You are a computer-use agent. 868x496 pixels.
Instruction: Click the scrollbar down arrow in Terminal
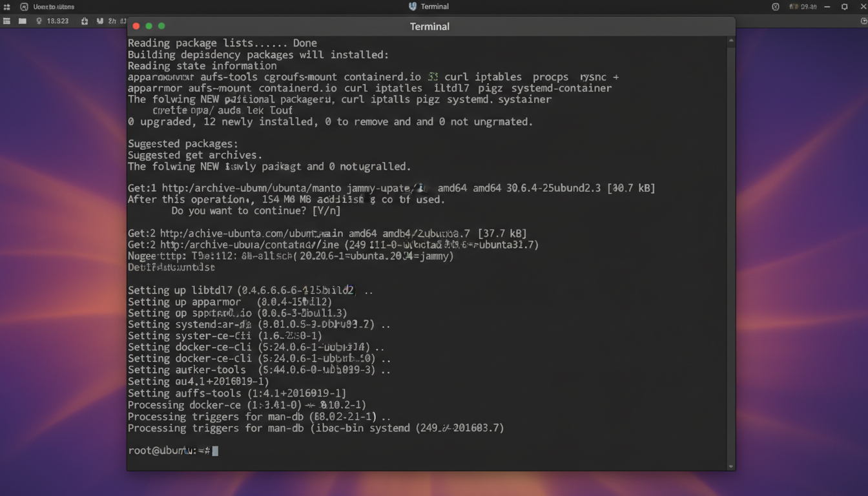[x=730, y=466]
